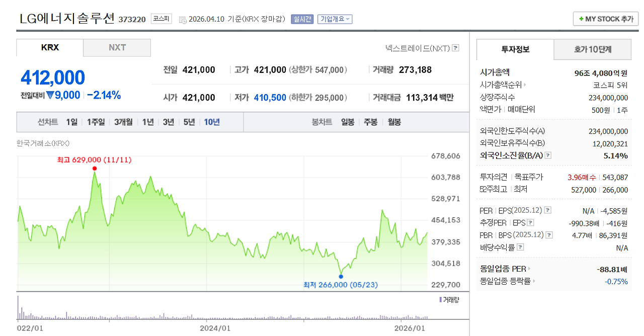Select the 3개월 line chart period
Image resolution: width=644 pixels, height=336 pixels.
tap(123, 122)
